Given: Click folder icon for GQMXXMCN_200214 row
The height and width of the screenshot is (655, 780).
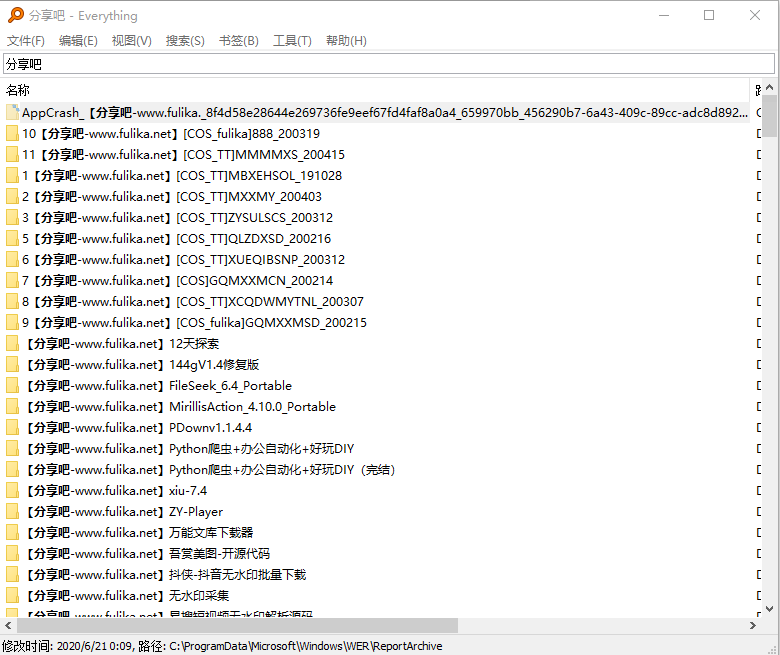Looking at the screenshot, I should tap(12, 281).
